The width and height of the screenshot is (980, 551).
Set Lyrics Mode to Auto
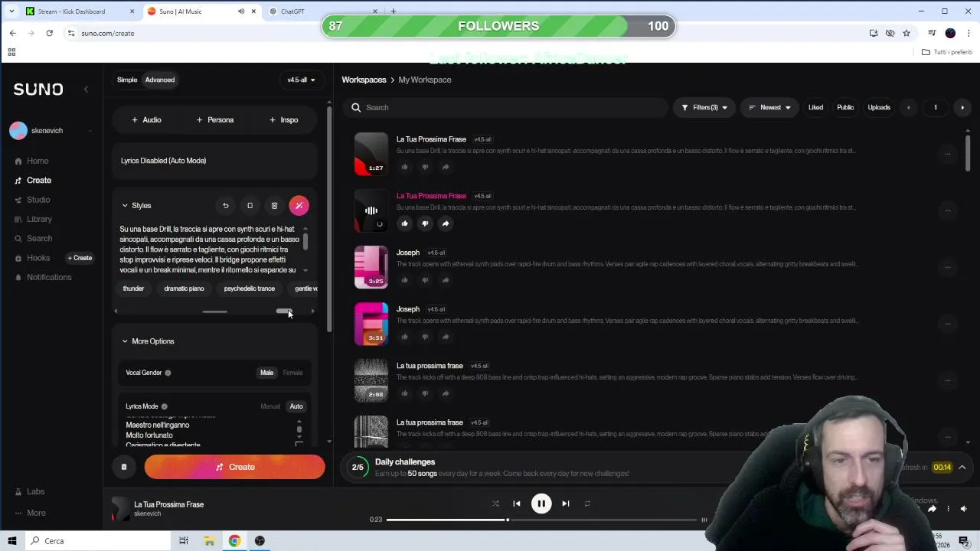tap(296, 406)
